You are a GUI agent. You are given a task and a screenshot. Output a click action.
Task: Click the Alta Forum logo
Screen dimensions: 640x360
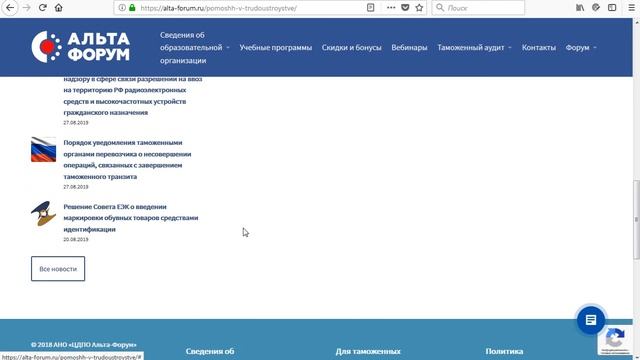coord(81,47)
